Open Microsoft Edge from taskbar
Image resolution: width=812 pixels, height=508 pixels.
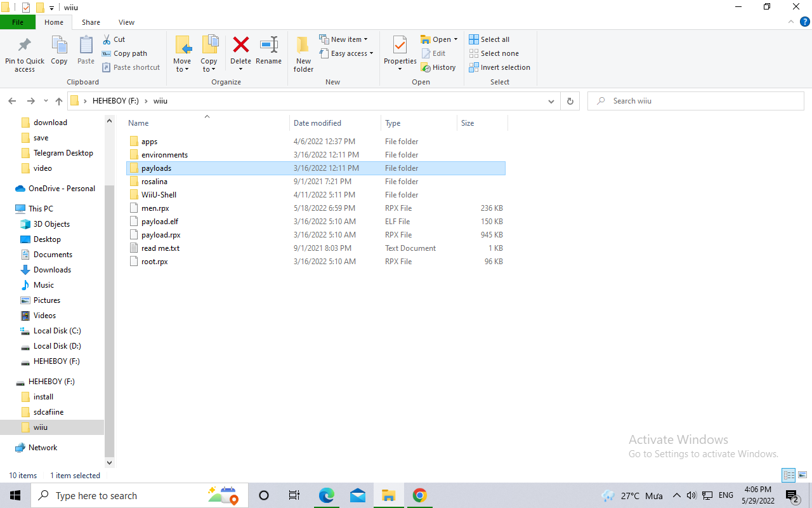pos(326,495)
